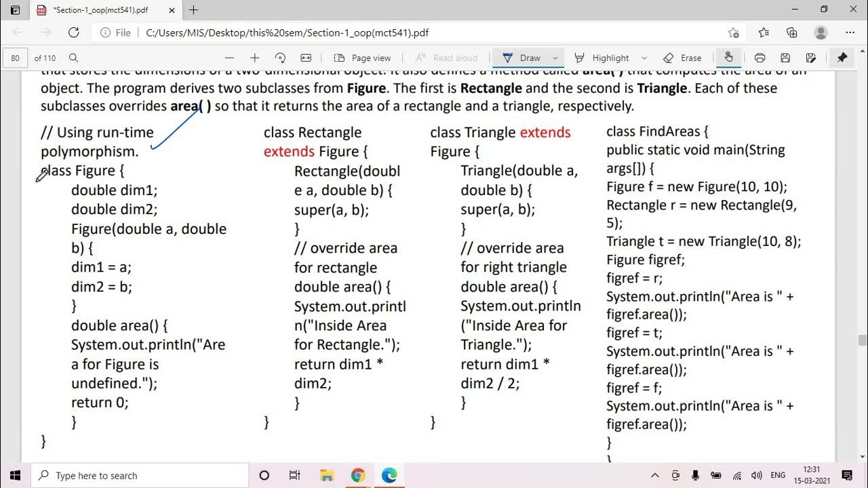Rotate the PDF page

[280, 58]
